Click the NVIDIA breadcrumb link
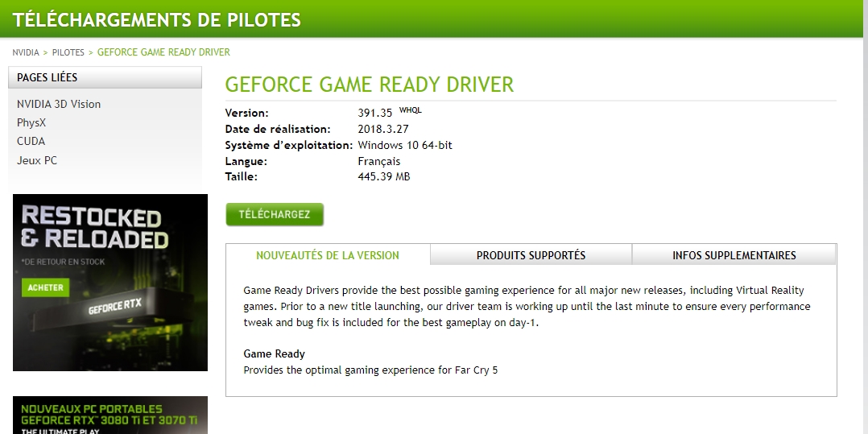Viewport: 868px width, 434px height. click(26, 52)
